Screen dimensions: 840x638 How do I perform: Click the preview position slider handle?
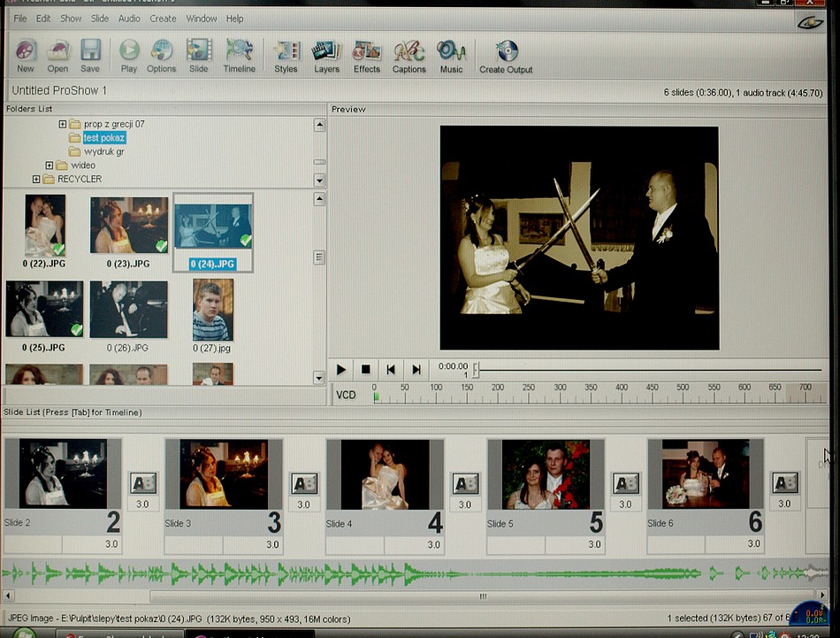pos(476,369)
